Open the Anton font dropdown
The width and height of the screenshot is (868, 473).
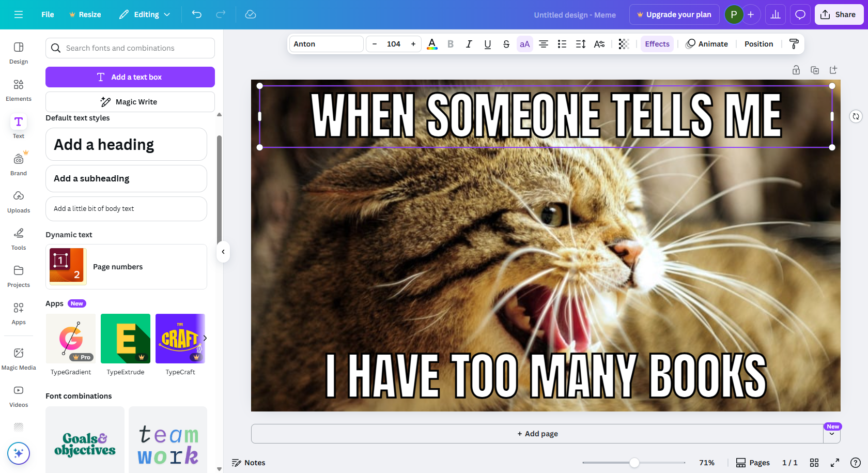coord(326,44)
